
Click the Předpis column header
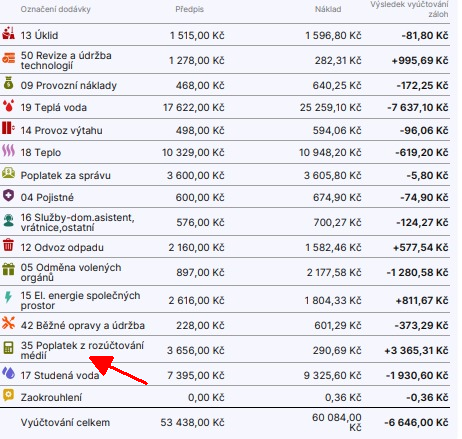[x=189, y=9]
